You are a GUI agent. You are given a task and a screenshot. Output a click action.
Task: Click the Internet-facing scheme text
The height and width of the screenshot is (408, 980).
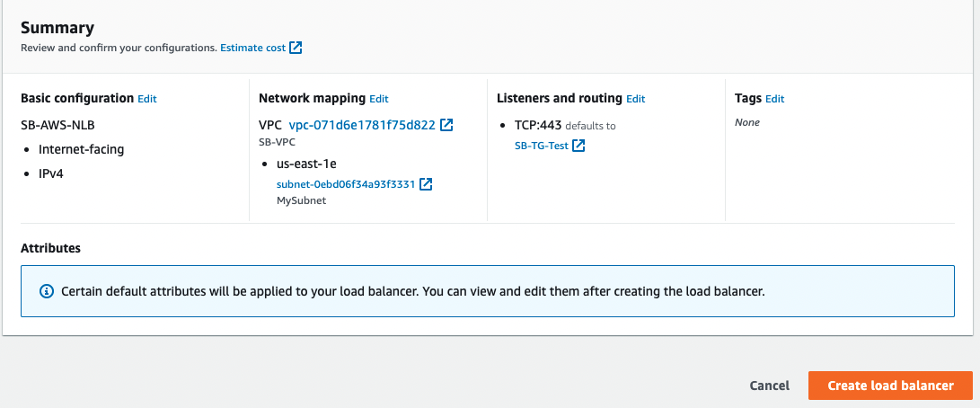(81, 149)
